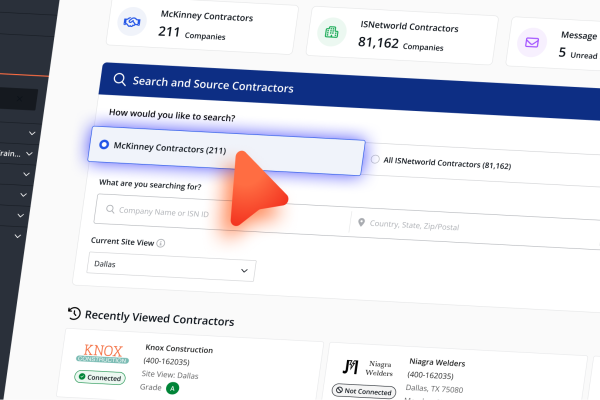
Task: Click the McKinney Contractors handshake icon
Action: 132,22
